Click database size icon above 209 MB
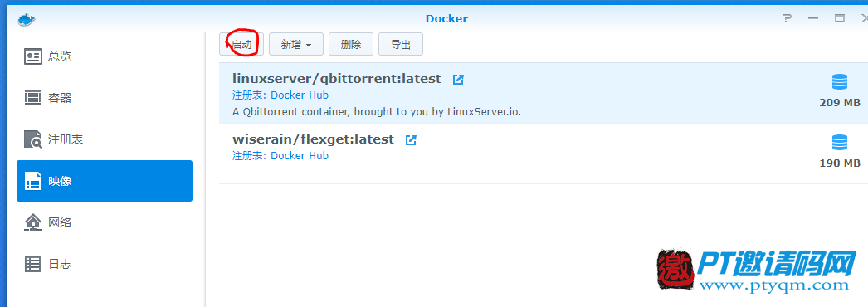The height and width of the screenshot is (307, 868). click(840, 82)
